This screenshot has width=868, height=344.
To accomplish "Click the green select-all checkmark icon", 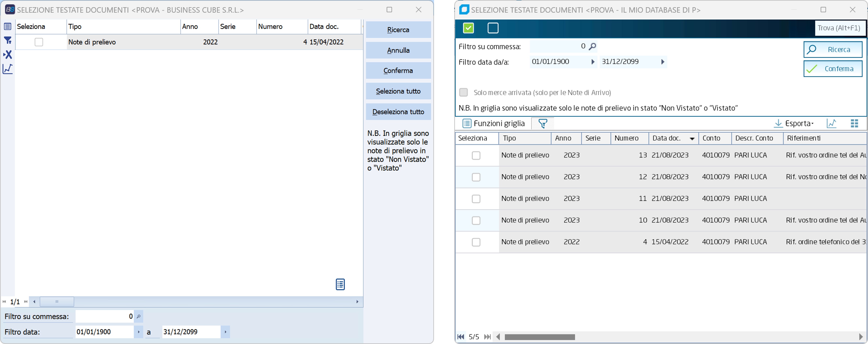I will point(468,28).
